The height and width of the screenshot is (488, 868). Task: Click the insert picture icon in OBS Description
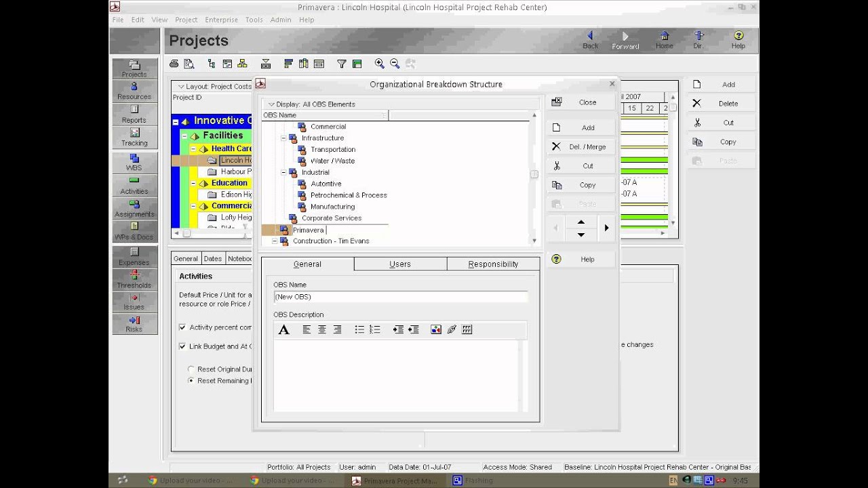click(x=436, y=329)
